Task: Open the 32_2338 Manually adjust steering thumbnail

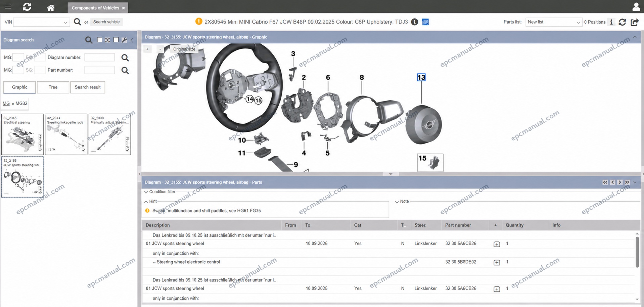Action: 110,134
